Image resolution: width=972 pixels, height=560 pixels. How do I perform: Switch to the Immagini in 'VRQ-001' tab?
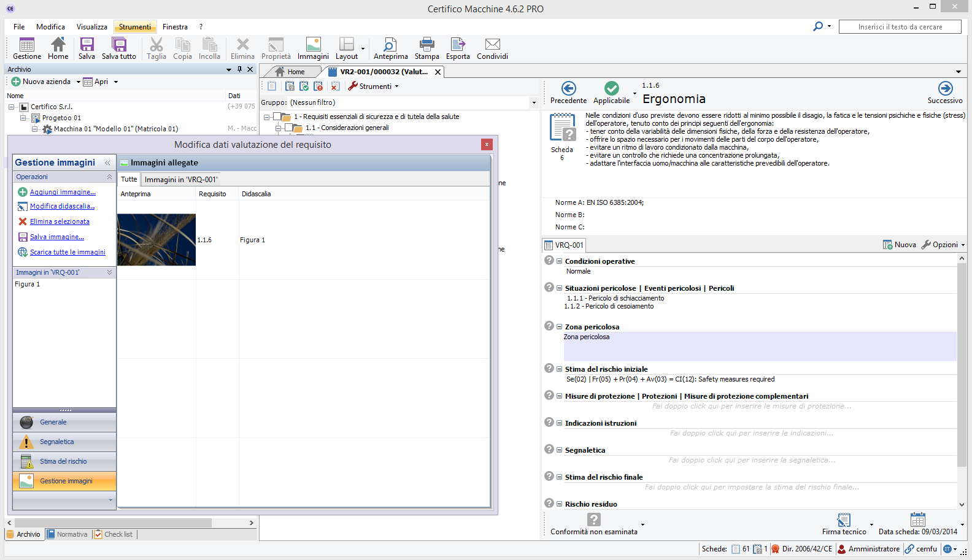coord(181,180)
